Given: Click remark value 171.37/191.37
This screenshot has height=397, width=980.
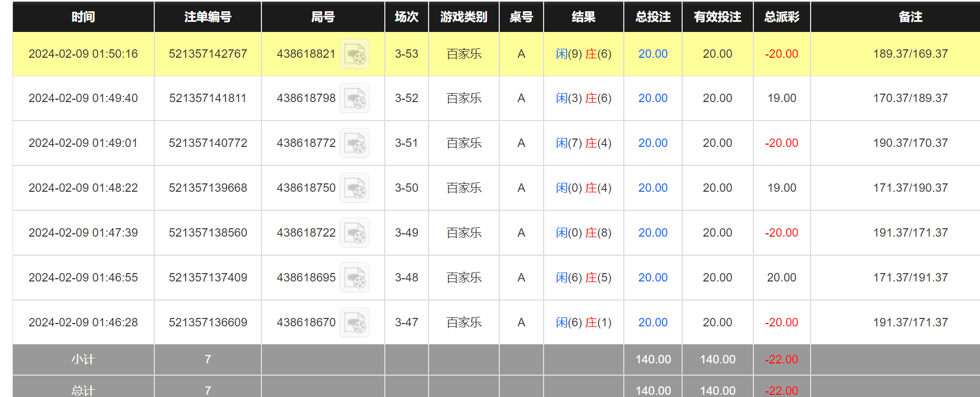Looking at the screenshot, I should tap(910, 278).
